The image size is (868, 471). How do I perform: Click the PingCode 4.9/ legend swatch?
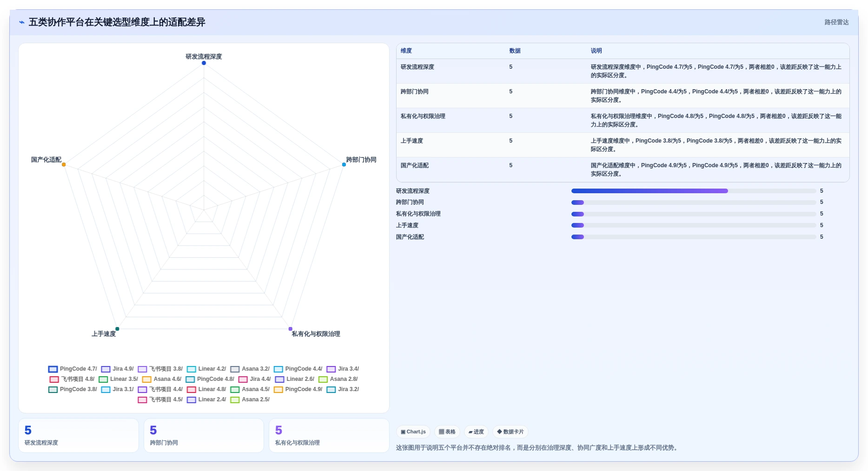[x=278, y=390]
